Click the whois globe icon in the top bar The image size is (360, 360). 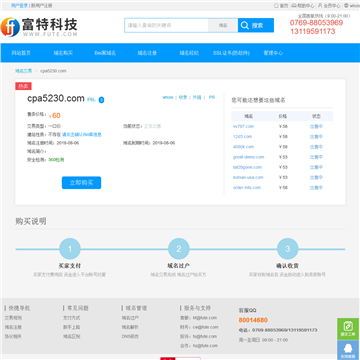(346, 6)
